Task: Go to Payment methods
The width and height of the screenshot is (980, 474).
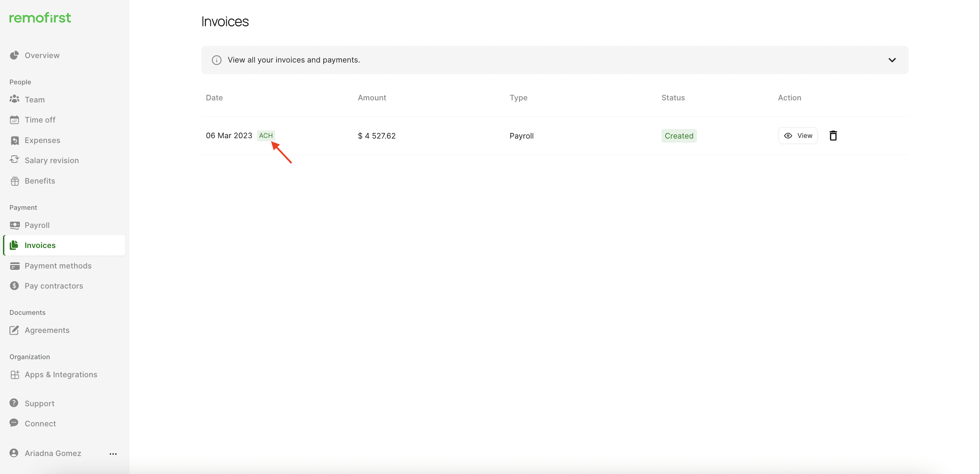Action: click(58, 266)
